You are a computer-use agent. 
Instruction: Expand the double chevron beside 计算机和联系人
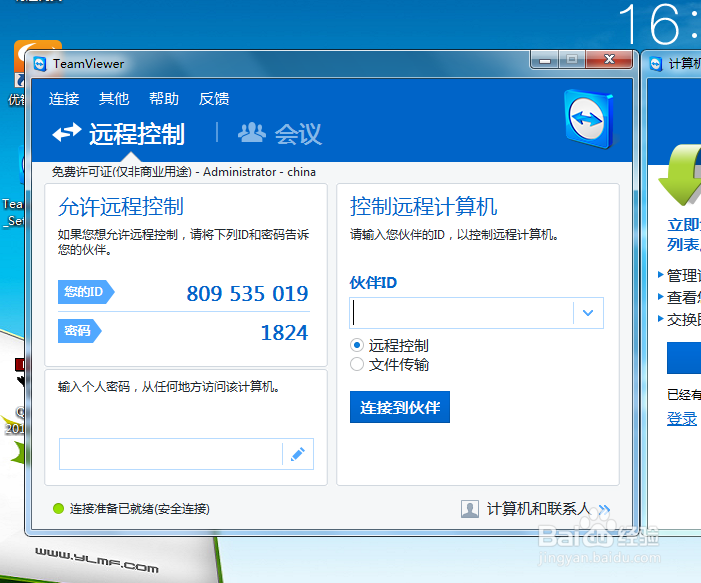pyautogui.click(x=604, y=509)
